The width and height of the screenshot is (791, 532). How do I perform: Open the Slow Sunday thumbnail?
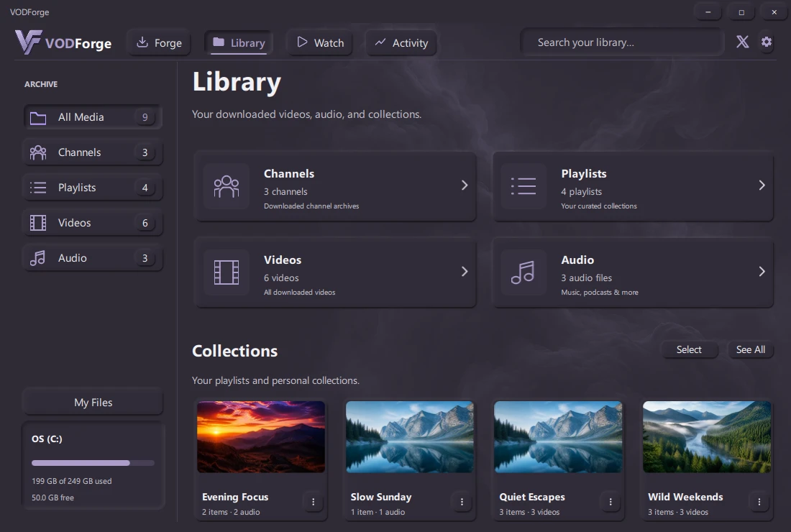[x=410, y=436]
